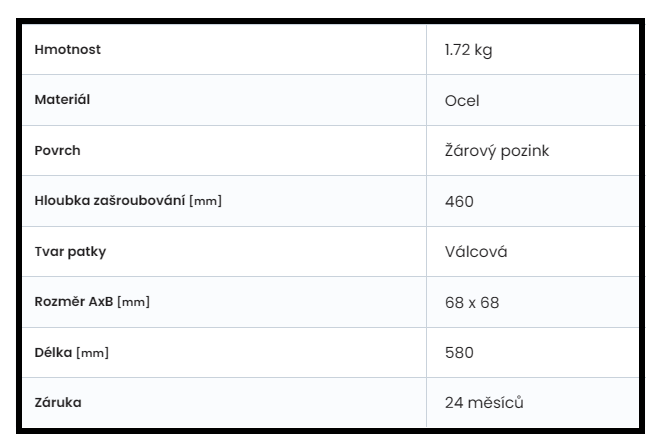Click the [mm] unit beside Rozměr AxB
The width and height of the screenshot is (659, 448).
[x=134, y=301]
